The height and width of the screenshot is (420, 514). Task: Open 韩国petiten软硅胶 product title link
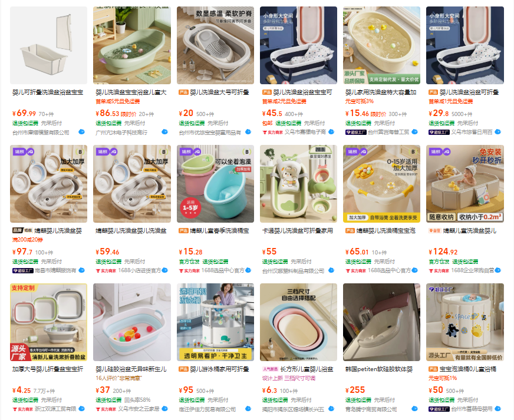click(x=379, y=369)
